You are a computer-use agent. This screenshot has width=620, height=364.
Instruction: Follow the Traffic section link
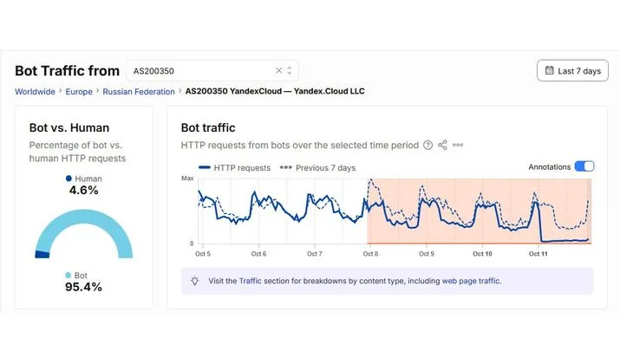[x=251, y=281]
